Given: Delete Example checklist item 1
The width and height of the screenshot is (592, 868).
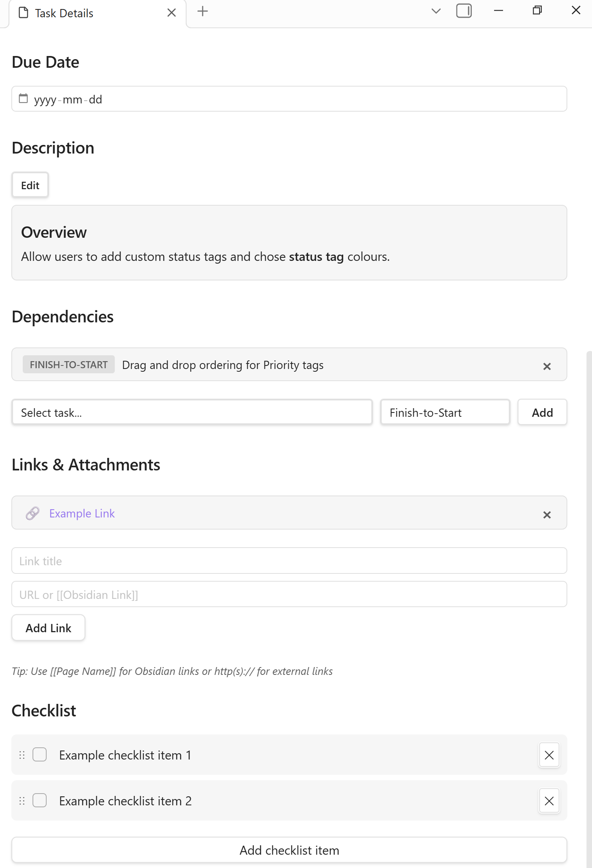Looking at the screenshot, I should 549,755.
